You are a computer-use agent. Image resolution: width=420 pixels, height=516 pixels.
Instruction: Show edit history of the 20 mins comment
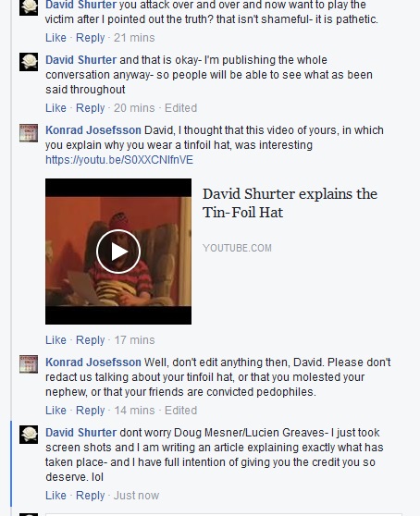[180, 108]
